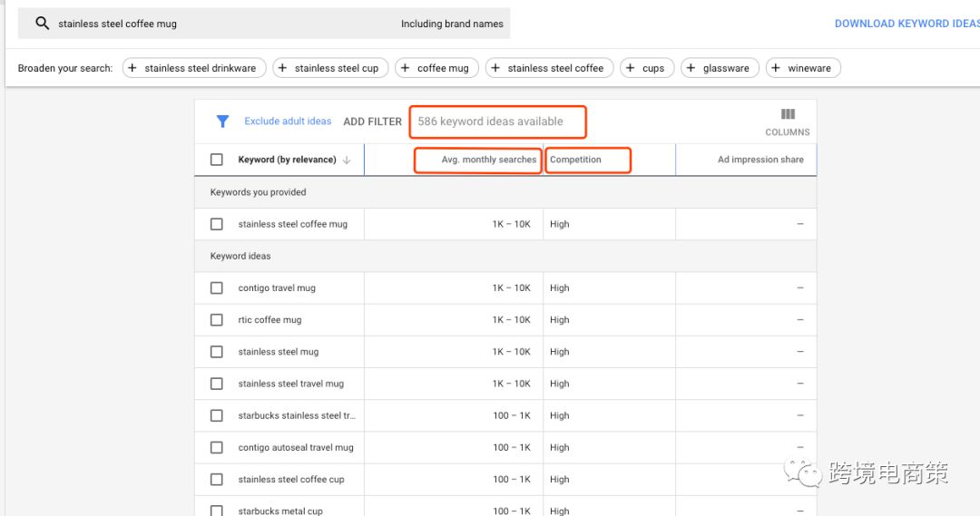Sort by Avg. monthly searches column

[488, 160]
